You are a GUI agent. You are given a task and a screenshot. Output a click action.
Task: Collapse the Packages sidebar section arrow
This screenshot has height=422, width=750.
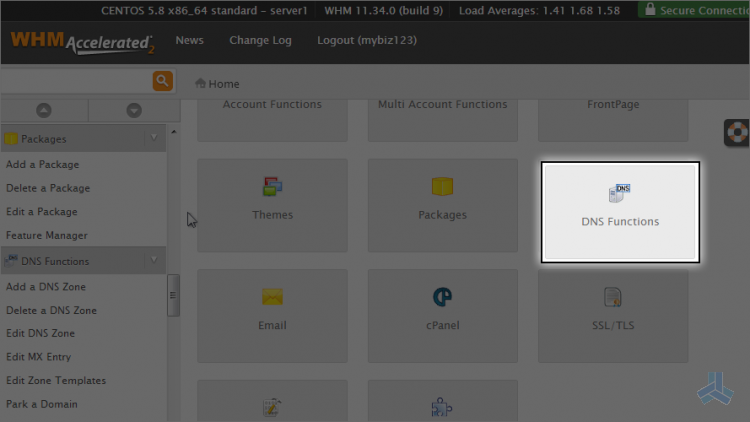[x=154, y=138]
